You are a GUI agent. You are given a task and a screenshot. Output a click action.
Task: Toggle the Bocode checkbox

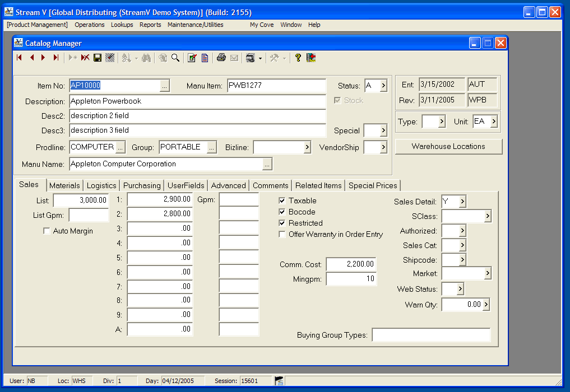pos(282,212)
